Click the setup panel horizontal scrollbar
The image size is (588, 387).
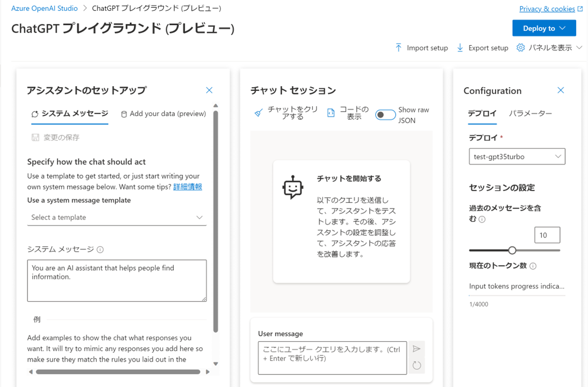coord(118,372)
